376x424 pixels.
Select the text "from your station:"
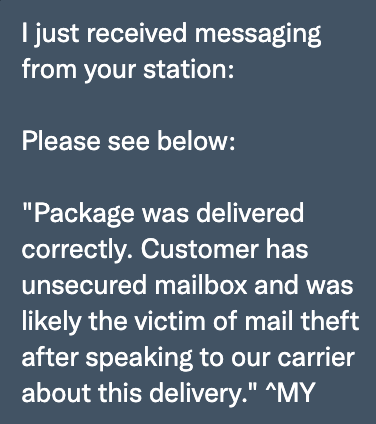point(128,71)
